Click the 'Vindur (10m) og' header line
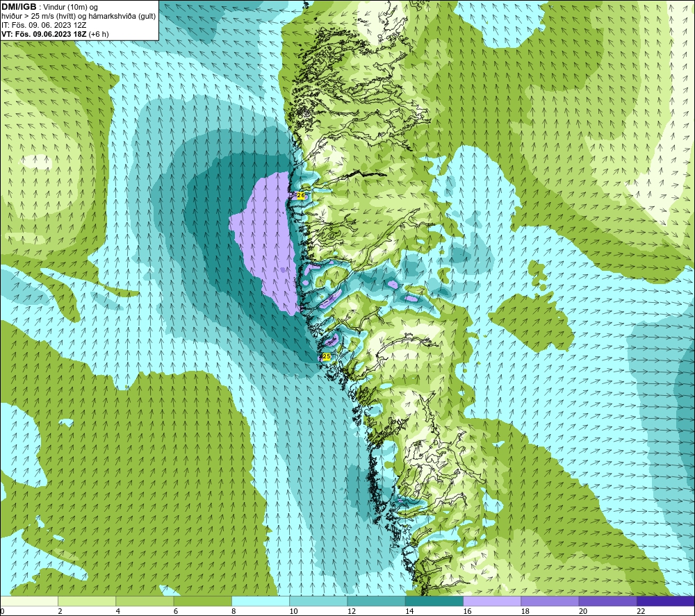 point(70,8)
